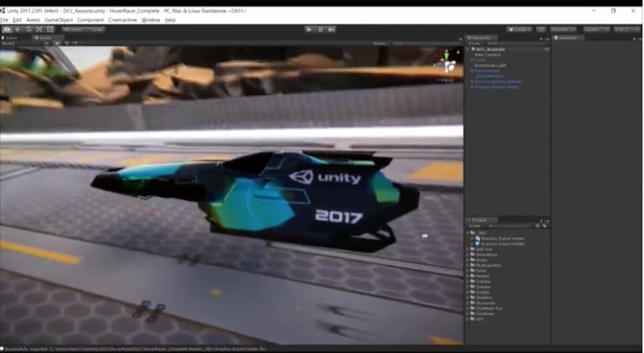This screenshot has height=353, width=644.
Task: Open the Timelines folder
Action: (482, 313)
